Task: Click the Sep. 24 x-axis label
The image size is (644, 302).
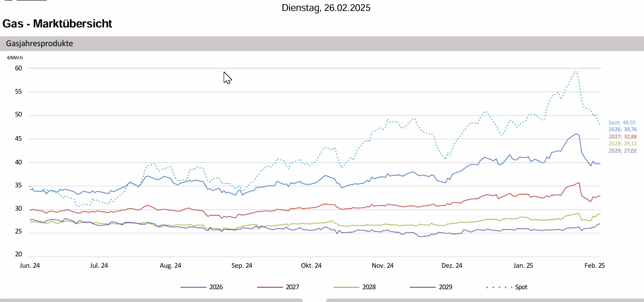Action: click(x=242, y=265)
